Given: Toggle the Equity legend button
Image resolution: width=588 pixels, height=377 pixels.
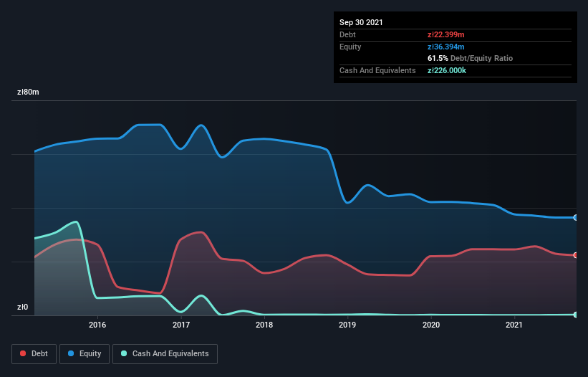Looking at the screenshot, I should 85,354.
